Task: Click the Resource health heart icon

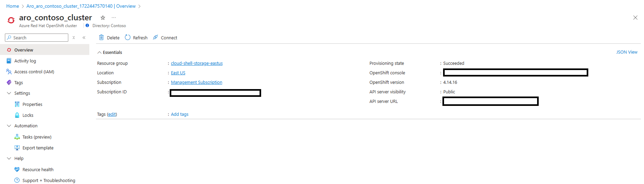Action: 17,169
